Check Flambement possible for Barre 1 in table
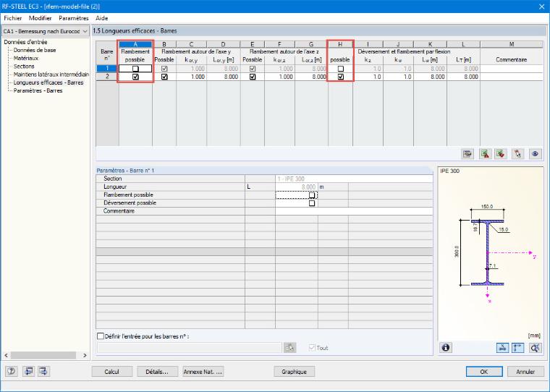 [x=135, y=69]
